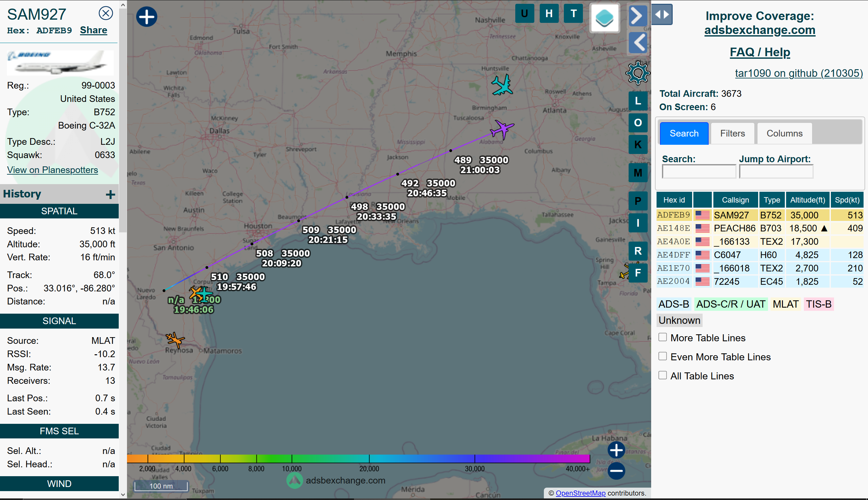Select the orange aircraft near Reynosa
Image resolution: width=868 pixels, height=500 pixels.
pyautogui.click(x=175, y=340)
